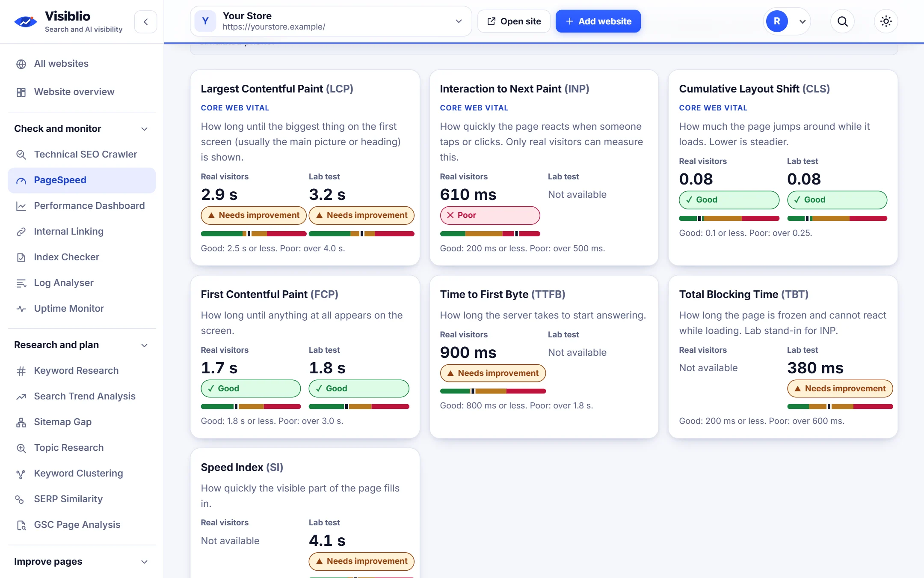Screen dimensions: 924x578
Task: Open the Your Store website selector dropdown
Action: [331, 21]
